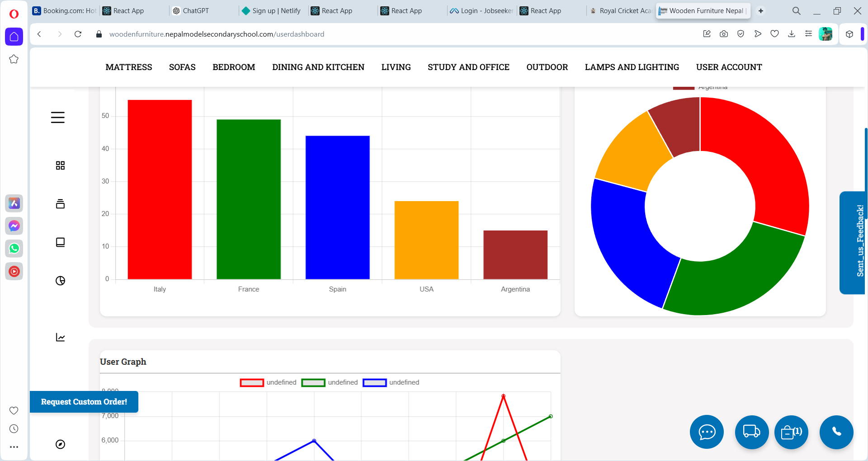Open the SOFAS menu item
The width and height of the screenshot is (868, 461).
pyautogui.click(x=182, y=67)
